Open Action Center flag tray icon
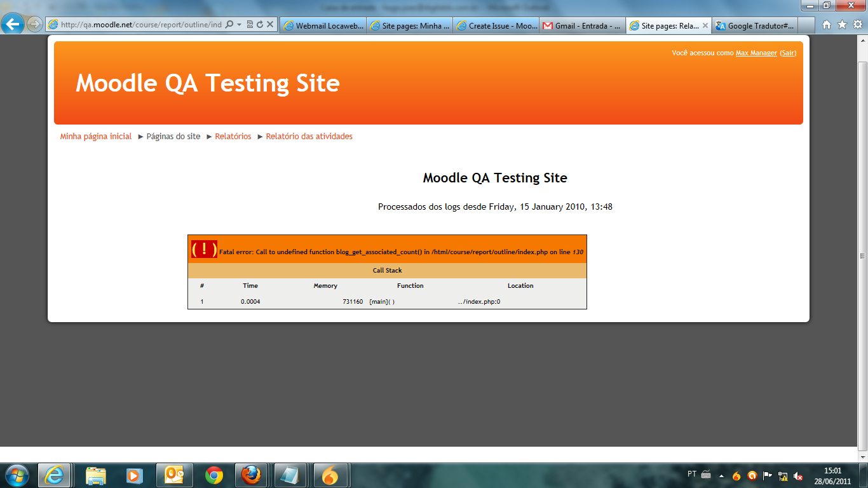 pos(768,475)
